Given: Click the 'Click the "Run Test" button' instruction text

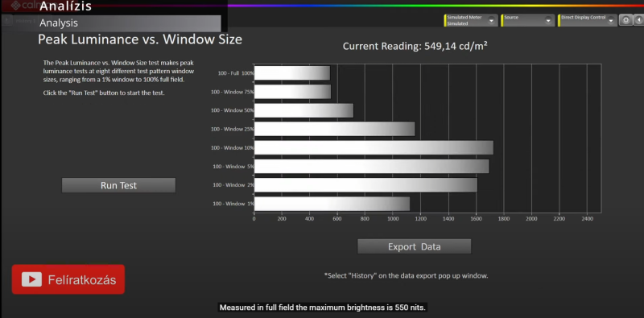Looking at the screenshot, I should [104, 93].
